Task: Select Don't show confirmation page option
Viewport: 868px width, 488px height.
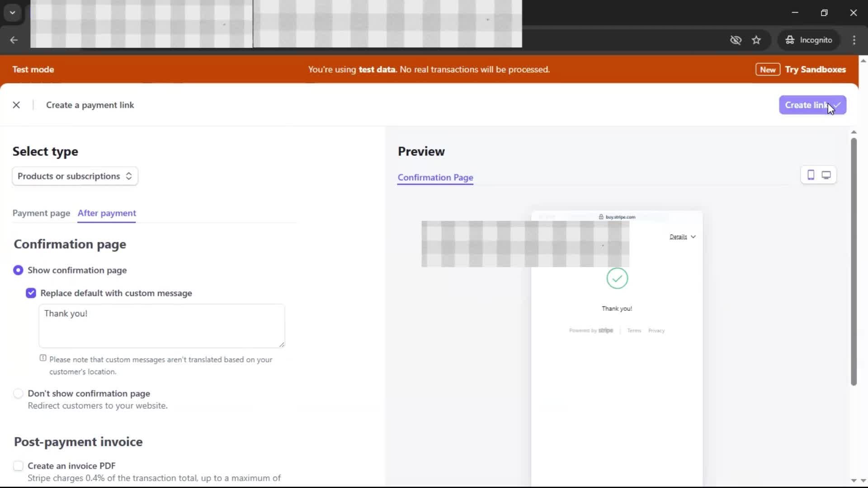Action: tap(18, 394)
